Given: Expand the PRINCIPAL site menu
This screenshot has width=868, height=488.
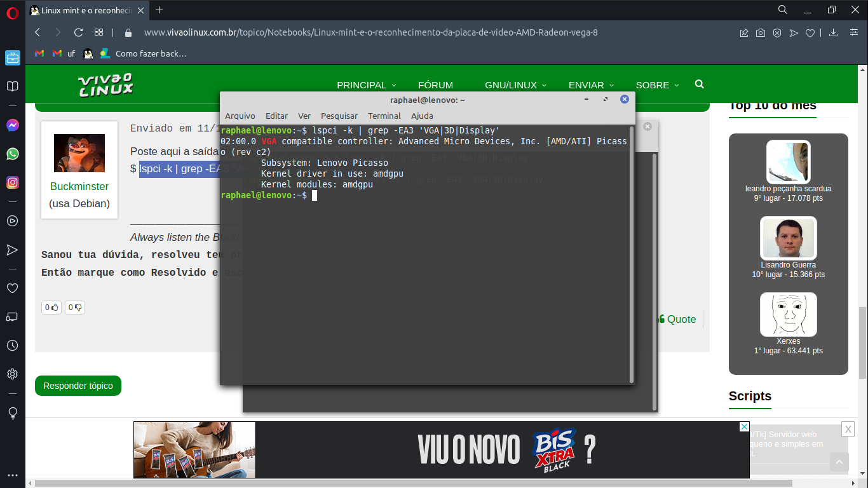Looking at the screenshot, I should coord(367,85).
